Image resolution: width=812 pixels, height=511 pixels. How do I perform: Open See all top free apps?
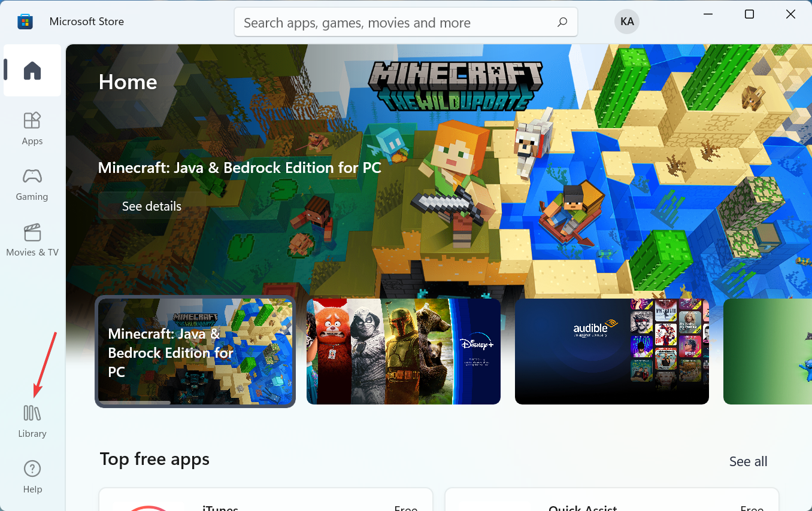[x=748, y=461]
